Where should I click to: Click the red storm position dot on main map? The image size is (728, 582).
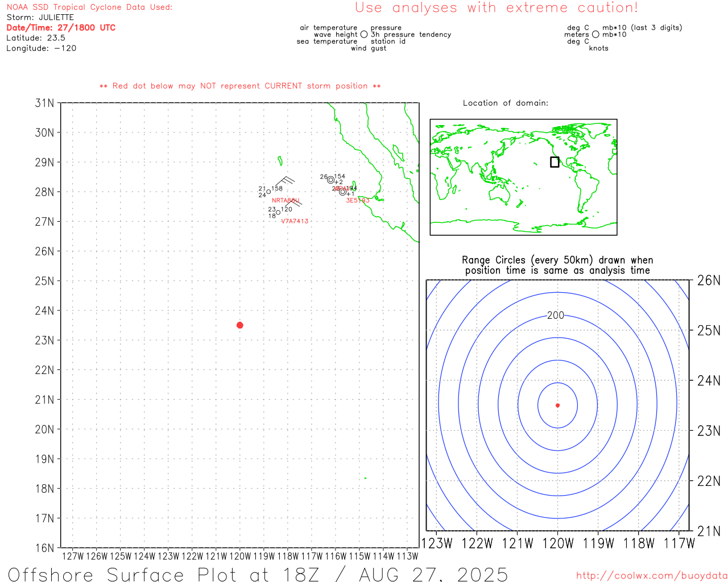(x=239, y=325)
